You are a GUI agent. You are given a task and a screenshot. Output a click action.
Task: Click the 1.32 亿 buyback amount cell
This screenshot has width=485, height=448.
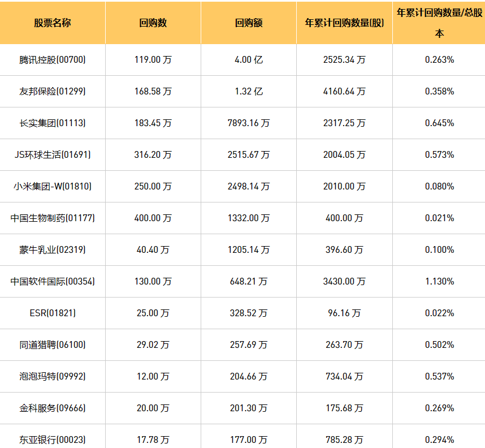249,91
